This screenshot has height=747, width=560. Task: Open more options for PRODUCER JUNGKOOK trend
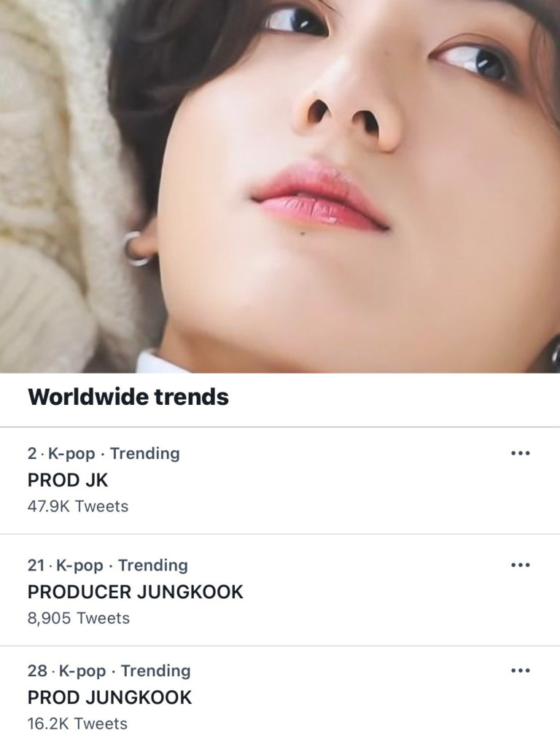click(x=520, y=565)
